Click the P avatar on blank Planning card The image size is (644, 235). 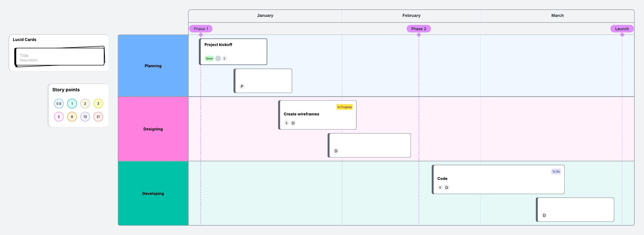242,86
